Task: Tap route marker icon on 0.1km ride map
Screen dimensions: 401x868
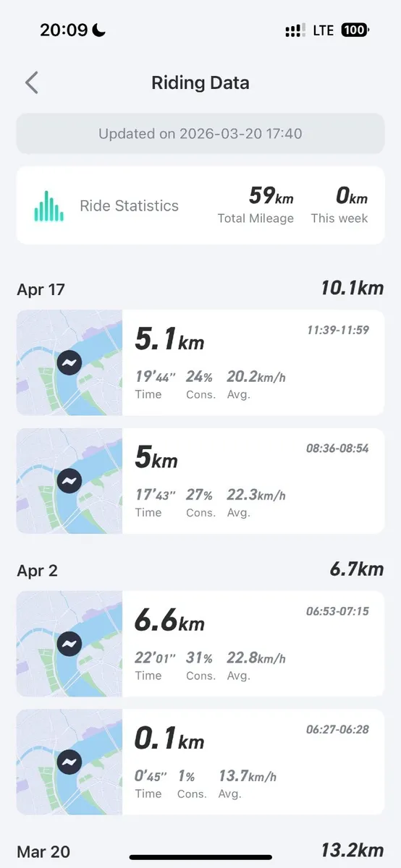Action: click(x=69, y=762)
